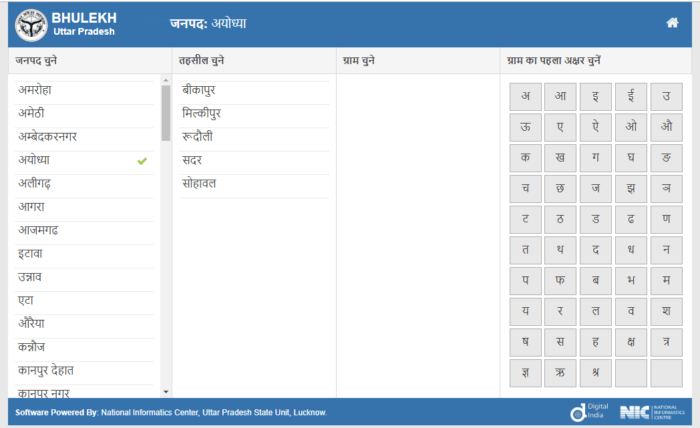Image resolution: width=700 pixels, height=428 pixels.
Task: Tap the ण letter key
Action: (666, 220)
